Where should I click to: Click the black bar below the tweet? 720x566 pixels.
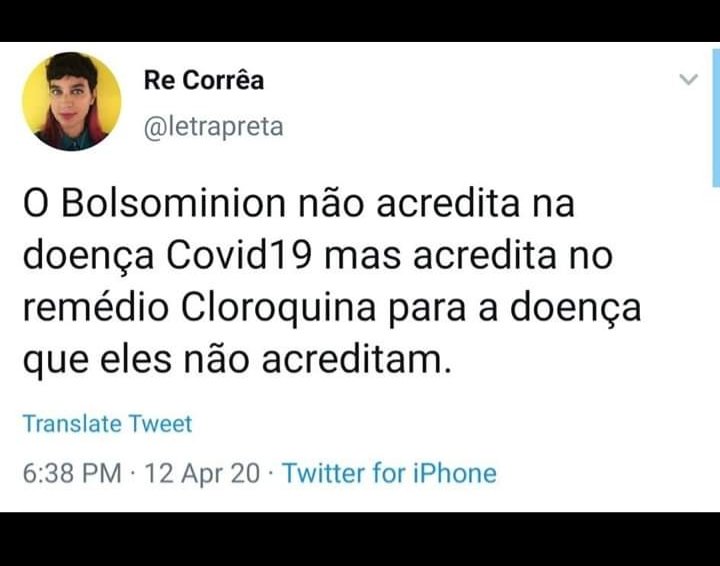(360, 539)
